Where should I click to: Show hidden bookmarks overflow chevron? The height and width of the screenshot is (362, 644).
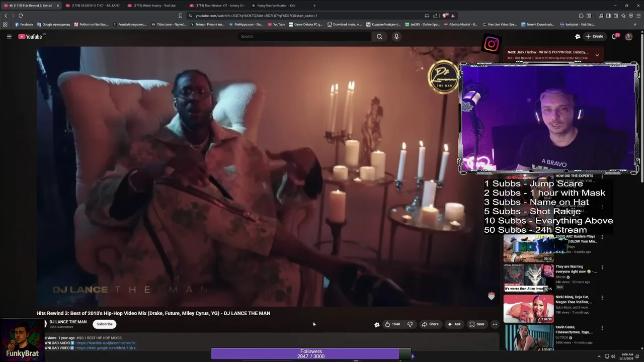[635, 24]
